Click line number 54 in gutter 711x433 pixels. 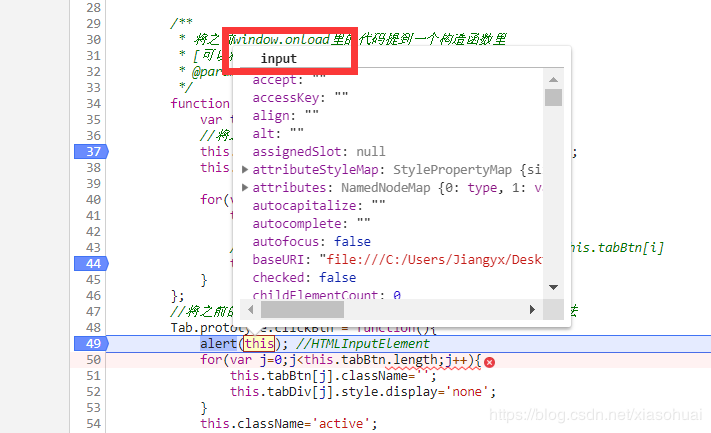coord(93,424)
